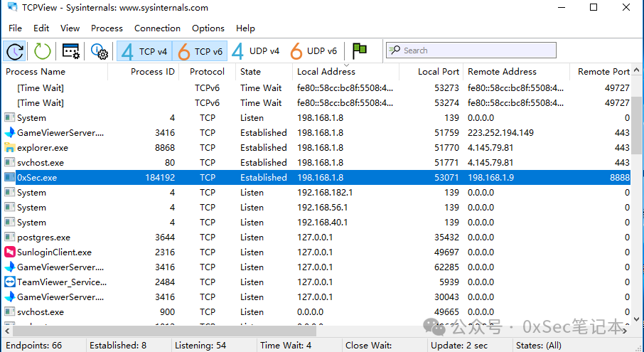Click the horizontal scrollbar thumb
Screen dimensions: 644x352
[x=165, y=330]
